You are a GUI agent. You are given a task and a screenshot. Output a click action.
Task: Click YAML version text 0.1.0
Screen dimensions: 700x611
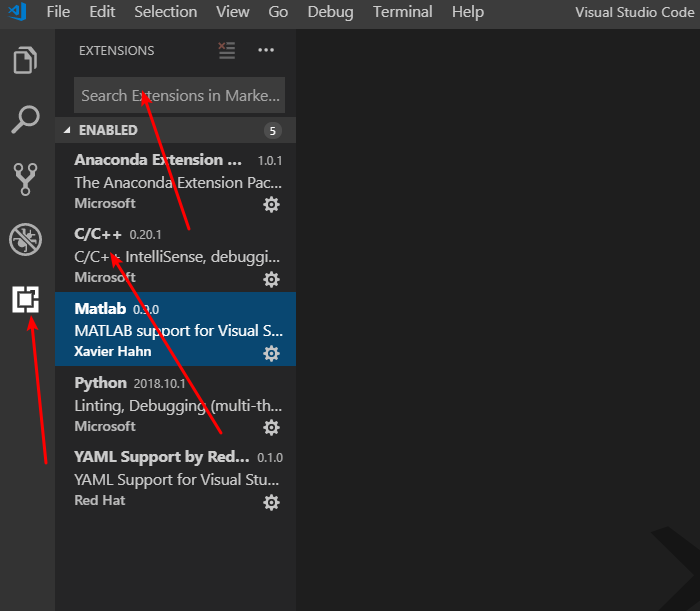point(270,458)
